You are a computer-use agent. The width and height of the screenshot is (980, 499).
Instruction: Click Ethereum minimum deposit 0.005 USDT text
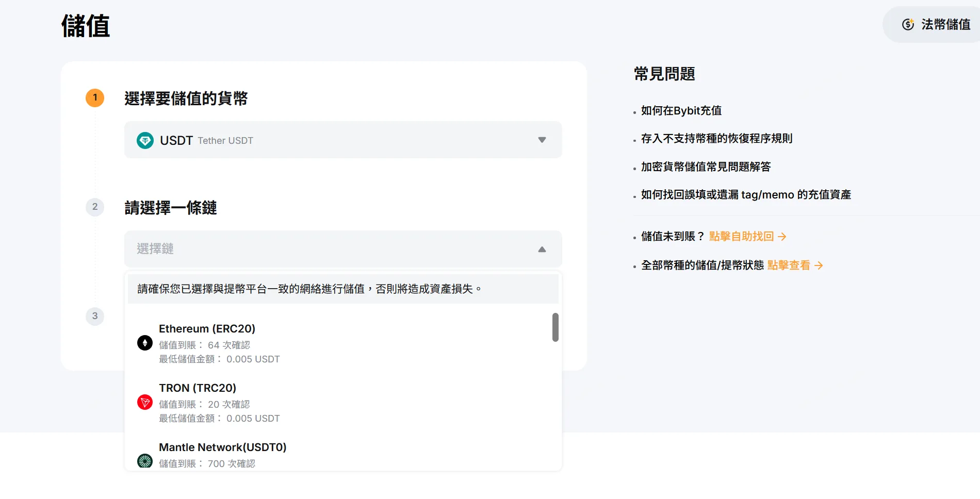pos(219,359)
